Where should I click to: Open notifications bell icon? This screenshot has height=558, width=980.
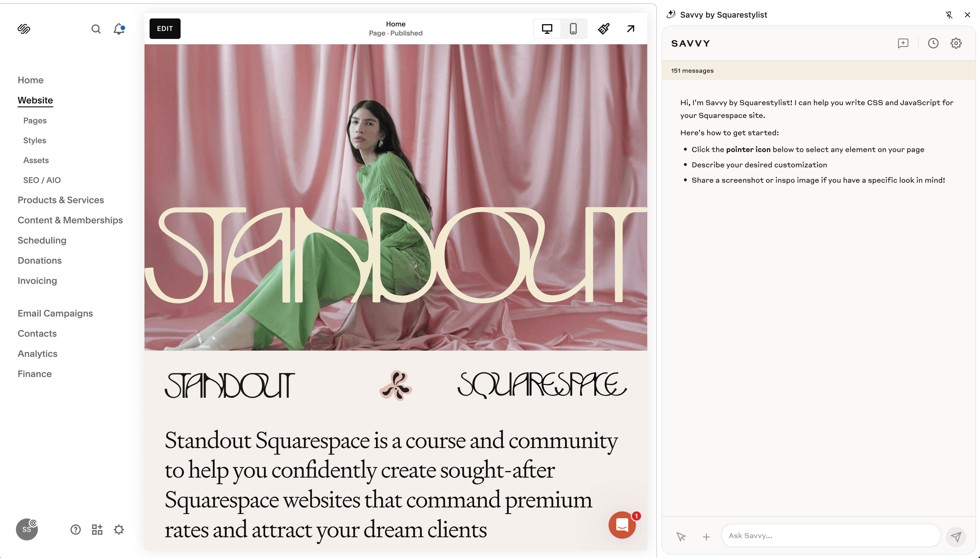pyautogui.click(x=119, y=29)
